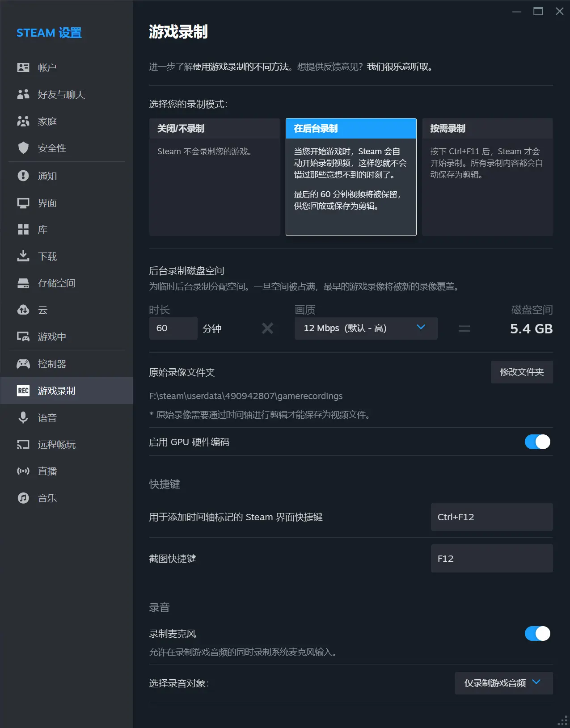Select 在后台录制 recording mode
Viewport: 570px width, 728px height.
pyautogui.click(x=351, y=177)
